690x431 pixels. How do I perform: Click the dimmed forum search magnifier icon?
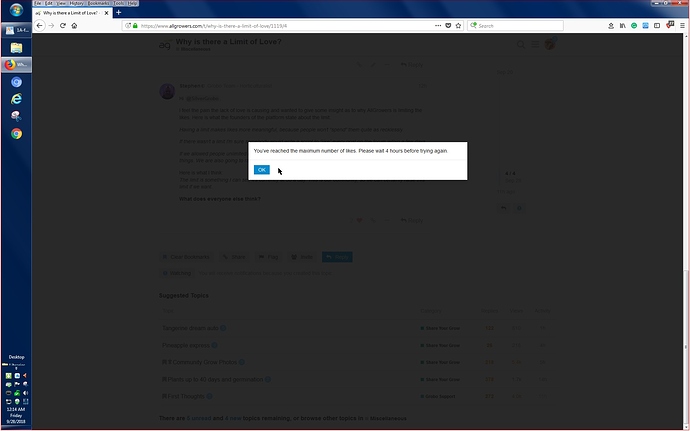tap(521, 44)
